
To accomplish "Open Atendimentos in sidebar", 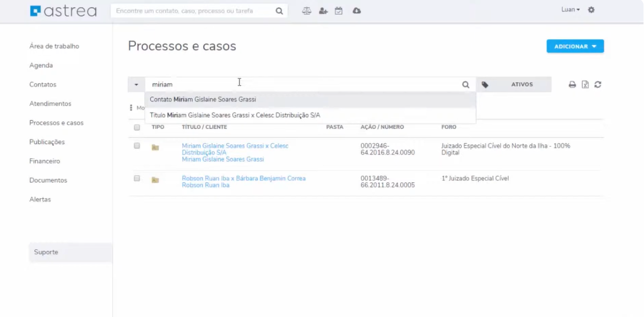I will pyautogui.click(x=50, y=103).
